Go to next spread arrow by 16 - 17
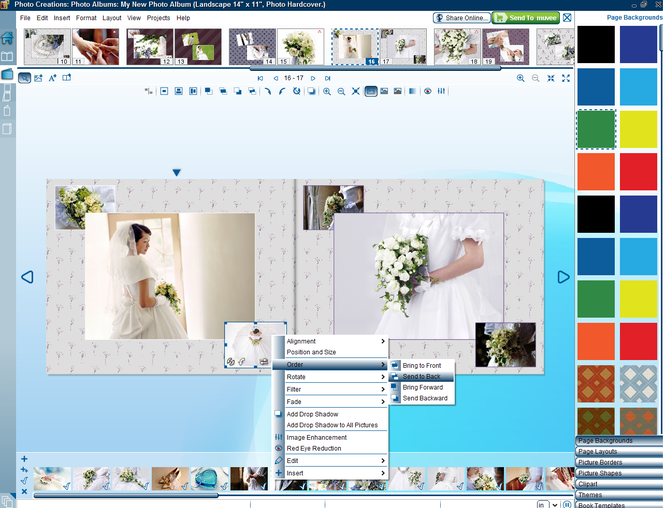This screenshot has width=665, height=508. coord(313,78)
